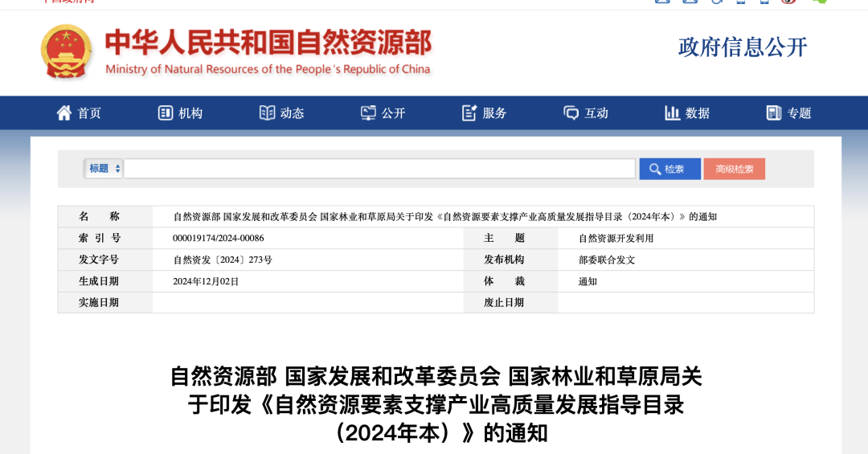Click the 高级检索 advanced search button
The image size is (868, 454).
pyautogui.click(x=734, y=169)
